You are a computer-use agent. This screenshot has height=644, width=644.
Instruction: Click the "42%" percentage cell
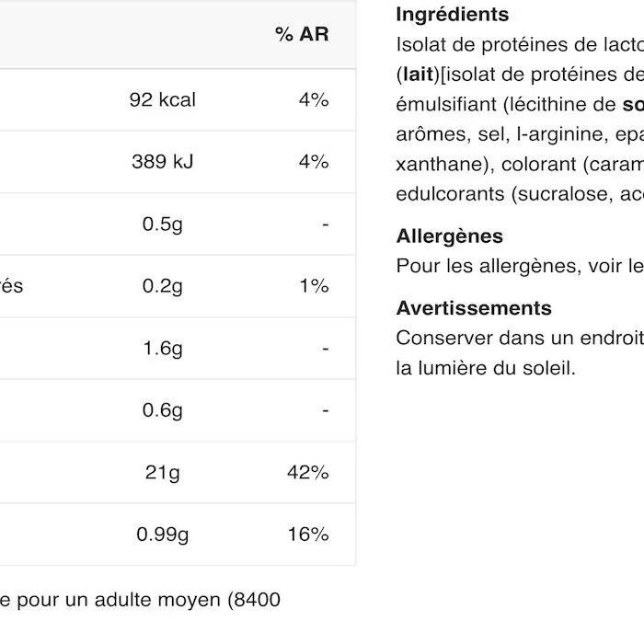point(307,473)
